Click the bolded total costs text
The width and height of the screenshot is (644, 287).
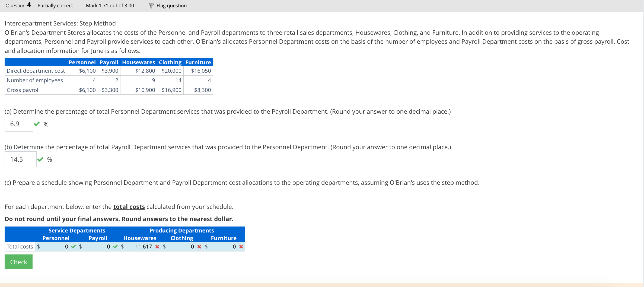point(129,206)
